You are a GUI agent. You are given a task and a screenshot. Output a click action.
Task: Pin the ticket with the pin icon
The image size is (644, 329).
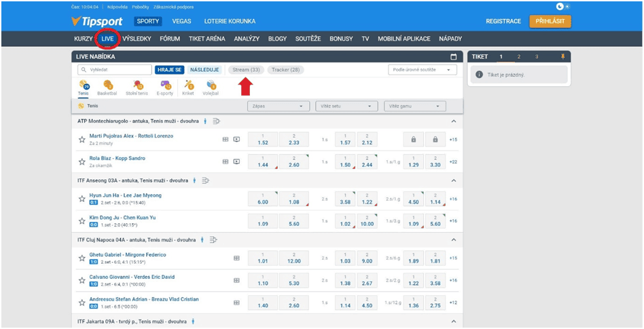click(562, 56)
